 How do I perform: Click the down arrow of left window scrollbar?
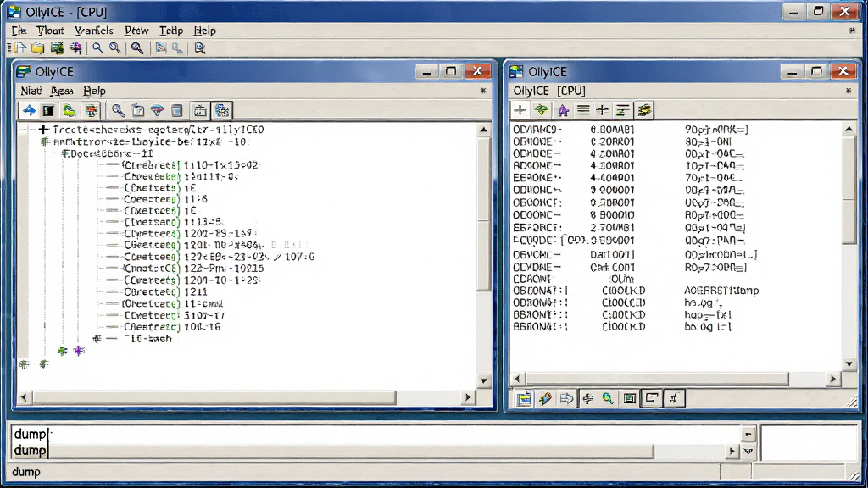click(484, 380)
